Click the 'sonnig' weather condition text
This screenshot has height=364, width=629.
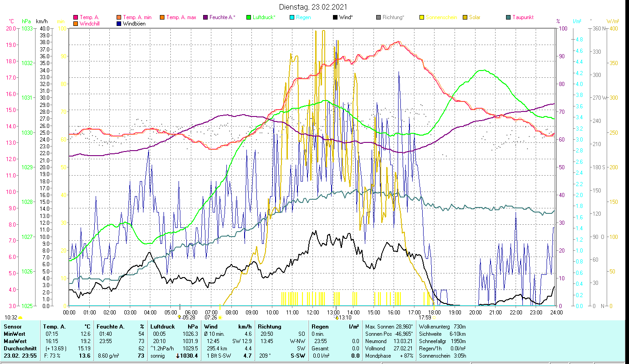158,356
